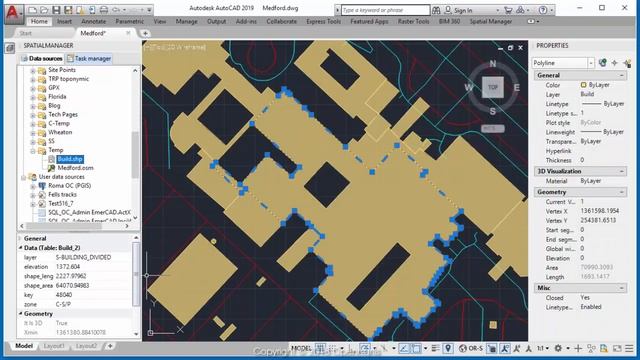Open the Insert ribbon tab

point(64,21)
